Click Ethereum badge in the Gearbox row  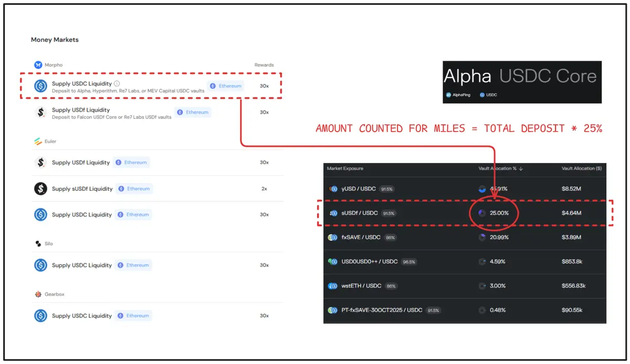coord(133,316)
